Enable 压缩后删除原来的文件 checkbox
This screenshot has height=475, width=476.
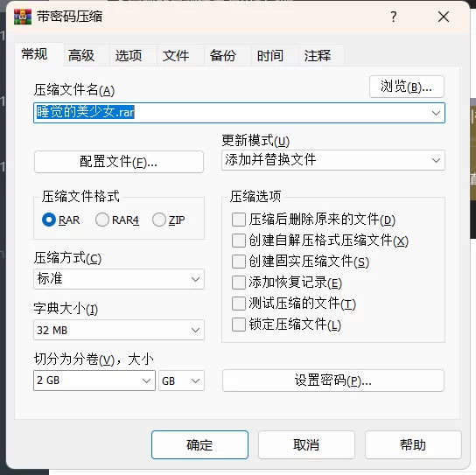click(x=239, y=220)
